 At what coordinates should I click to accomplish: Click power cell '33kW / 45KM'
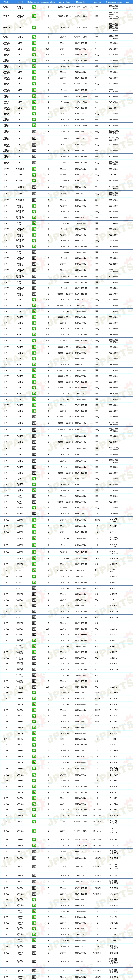[81, 570]
